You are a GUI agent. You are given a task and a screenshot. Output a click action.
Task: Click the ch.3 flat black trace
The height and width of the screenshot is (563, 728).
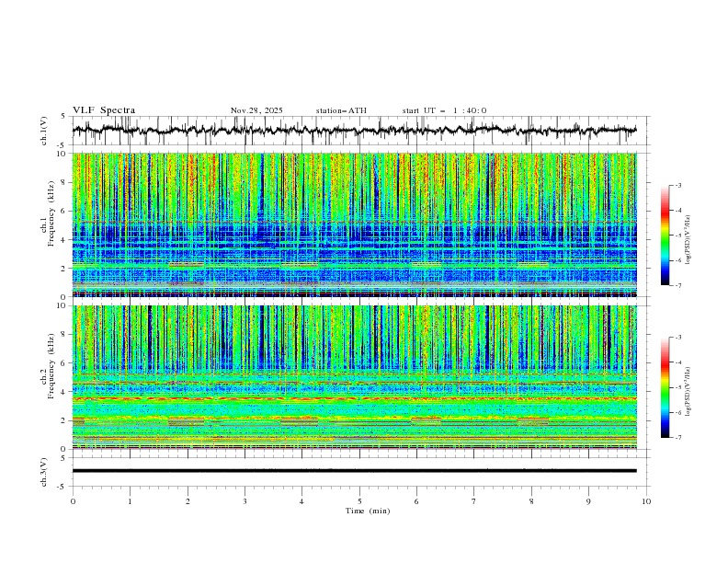pyautogui.click(x=354, y=471)
